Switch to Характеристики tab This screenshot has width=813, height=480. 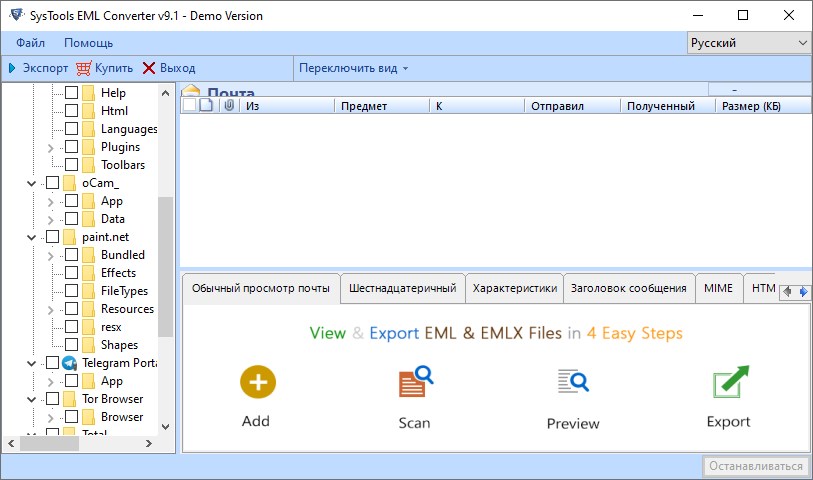[515, 288]
